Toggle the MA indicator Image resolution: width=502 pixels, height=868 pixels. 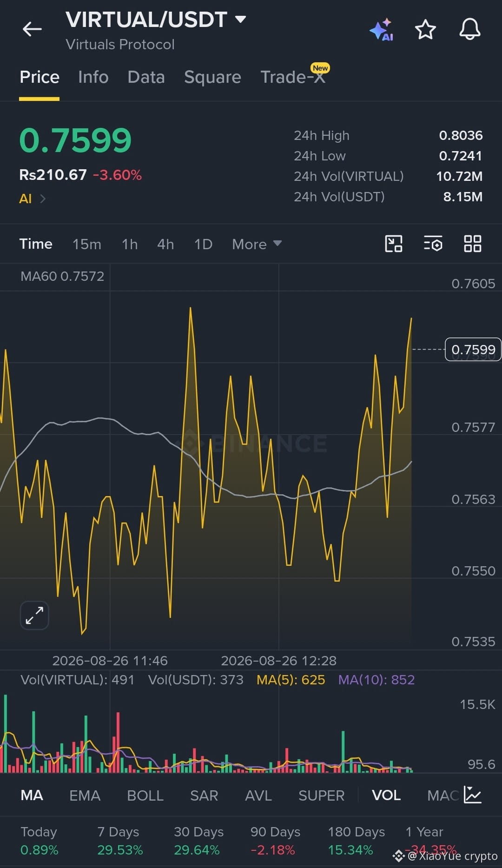click(32, 795)
